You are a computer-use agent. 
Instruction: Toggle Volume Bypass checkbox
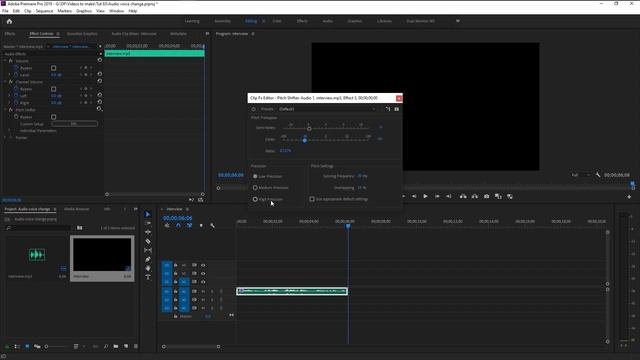point(53,68)
